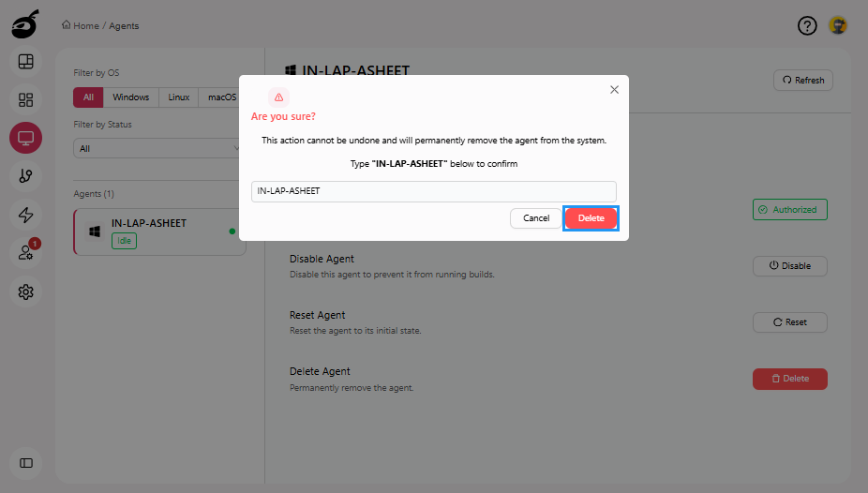
Task: Select the Agents monitor icon in sidebar
Action: click(x=25, y=138)
